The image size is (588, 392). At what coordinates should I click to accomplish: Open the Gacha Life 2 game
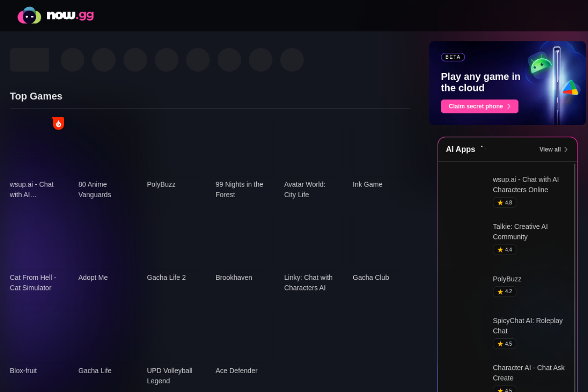pos(166,278)
